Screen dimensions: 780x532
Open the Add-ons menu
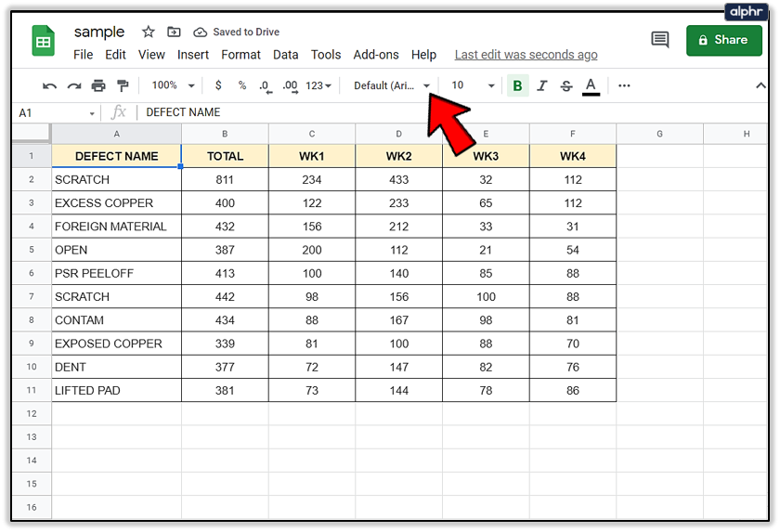tap(376, 55)
